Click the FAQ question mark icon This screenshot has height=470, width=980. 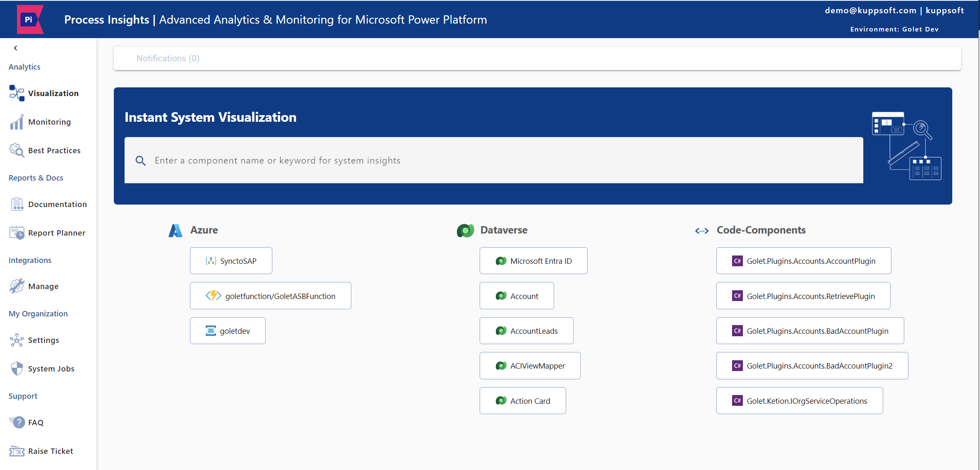17,422
